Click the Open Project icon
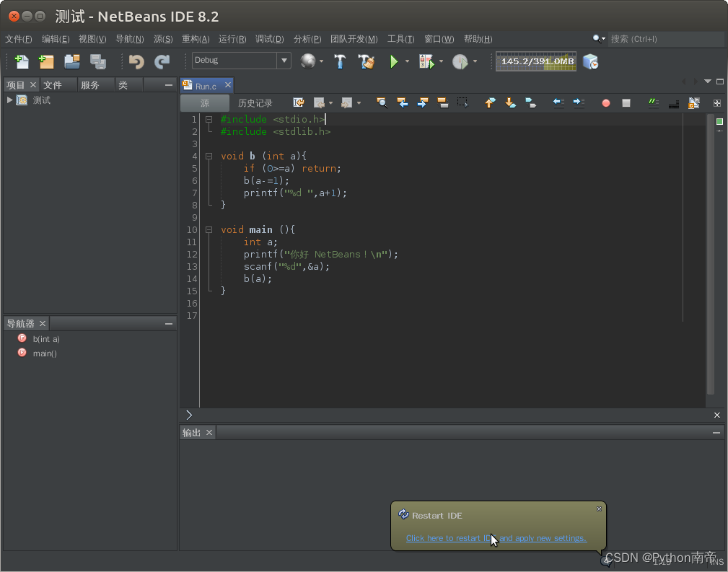 pyautogui.click(x=72, y=62)
